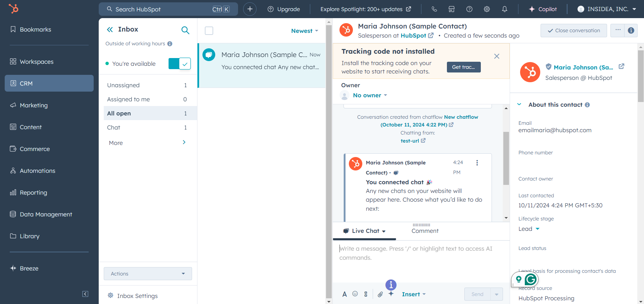Switch to the Live Chat tab
Image resolution: width=644 pixels, height=304 pixels.
pos(364,231)
